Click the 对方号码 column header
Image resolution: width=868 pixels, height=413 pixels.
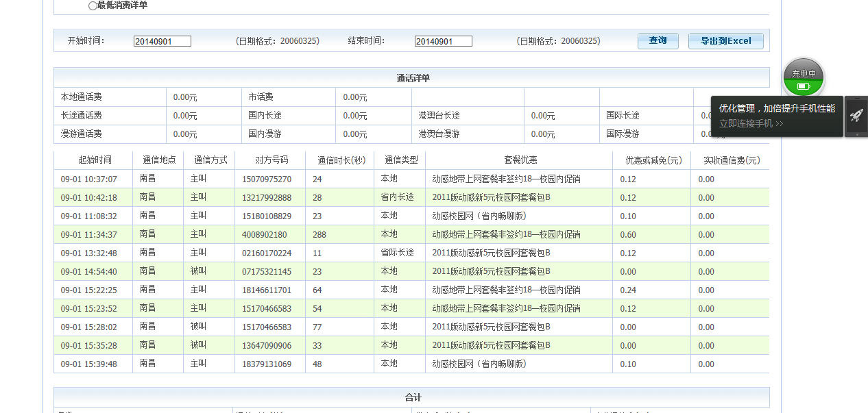pyautogui.click(x=272, y=160)
